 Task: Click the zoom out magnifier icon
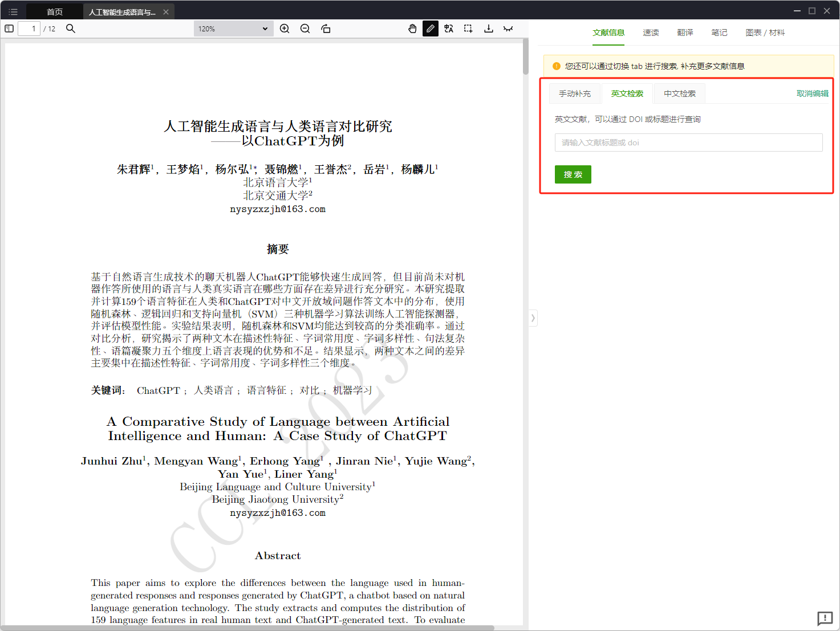pos(305,29)
